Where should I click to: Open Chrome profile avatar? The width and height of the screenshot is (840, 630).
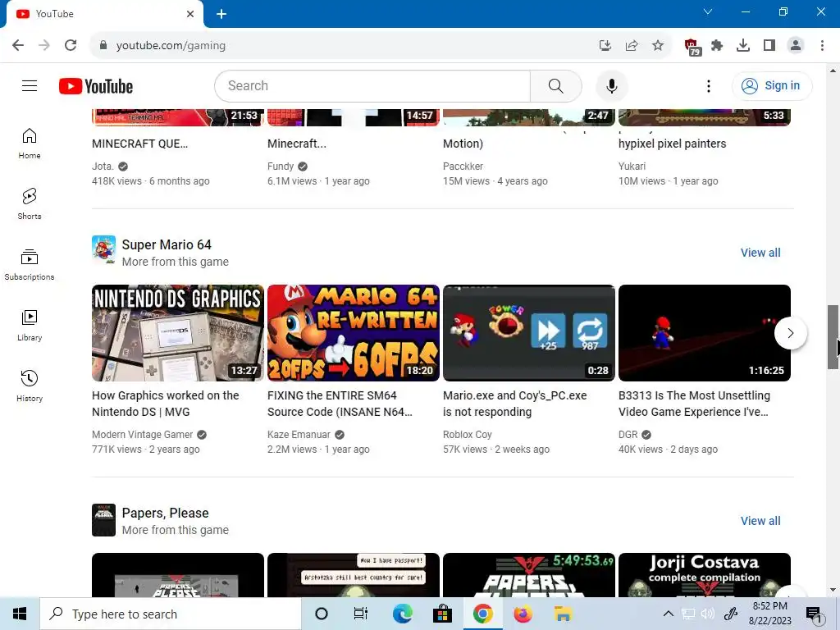pyautogui.click(x=796, y=46)
